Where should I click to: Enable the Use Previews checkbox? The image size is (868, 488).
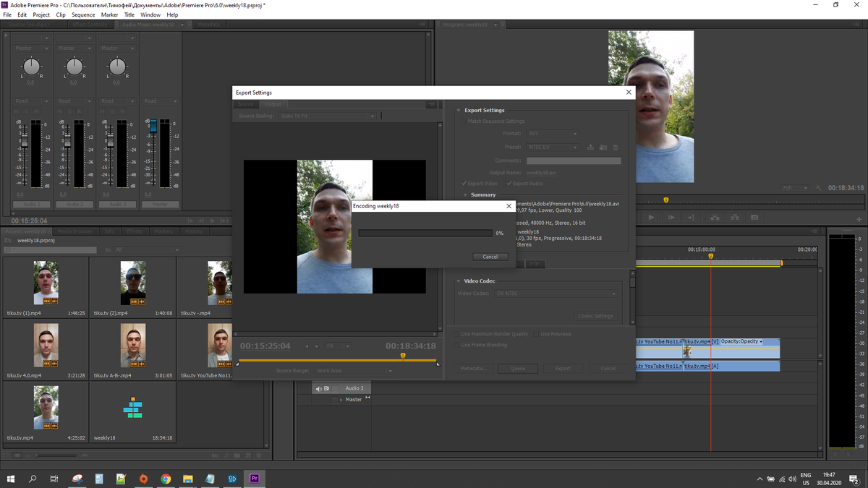536,334
